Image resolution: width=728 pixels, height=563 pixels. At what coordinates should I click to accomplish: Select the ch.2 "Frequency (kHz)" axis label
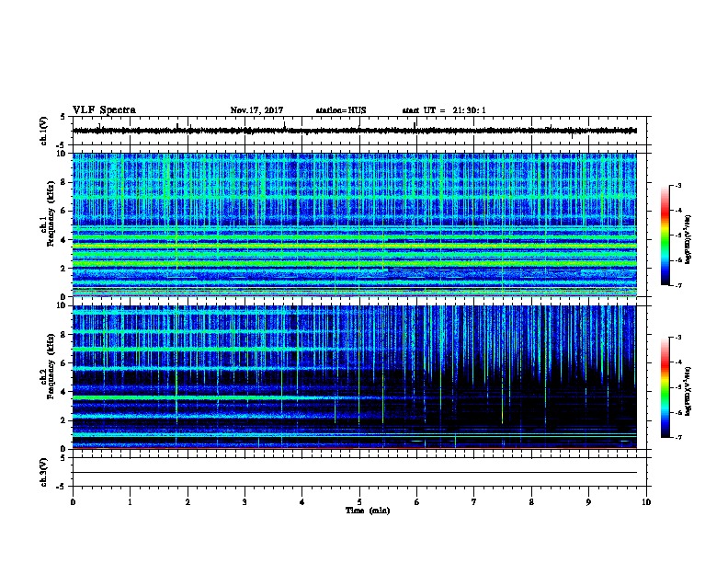tap(51, 366)
